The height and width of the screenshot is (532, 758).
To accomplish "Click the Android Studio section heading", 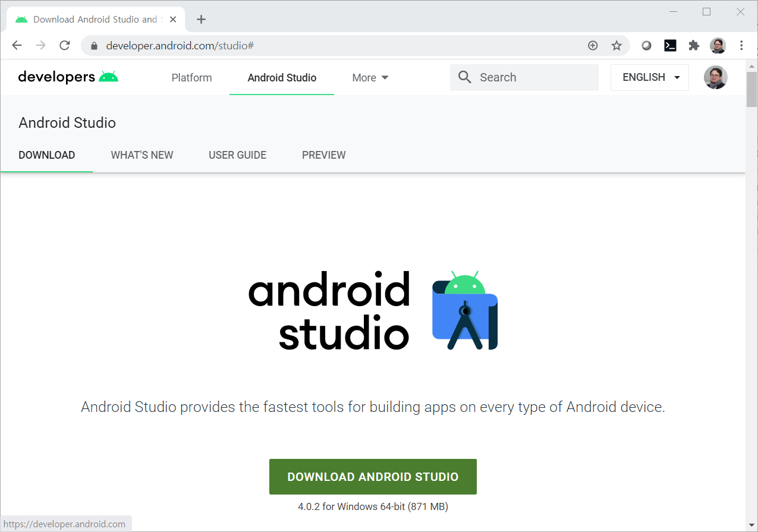I will [x=67, y=123].
